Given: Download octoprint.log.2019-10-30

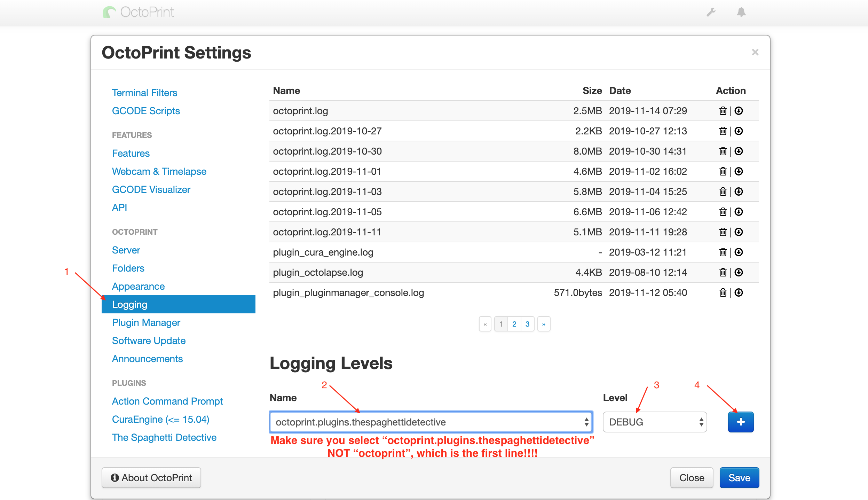Looking at the screenshot, I should click(739, 151).
